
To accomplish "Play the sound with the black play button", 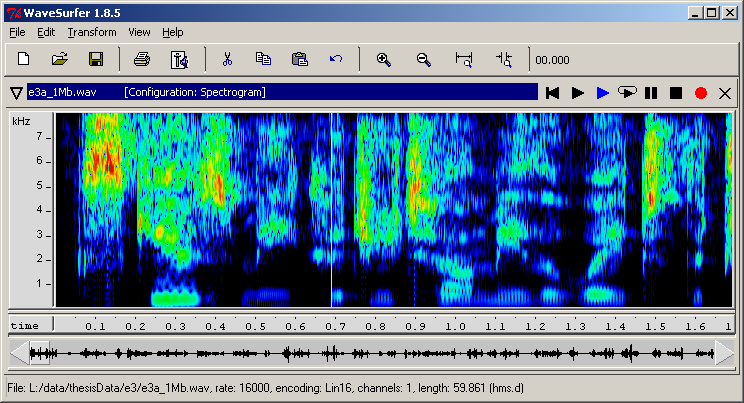I will (x=577, y=93).
